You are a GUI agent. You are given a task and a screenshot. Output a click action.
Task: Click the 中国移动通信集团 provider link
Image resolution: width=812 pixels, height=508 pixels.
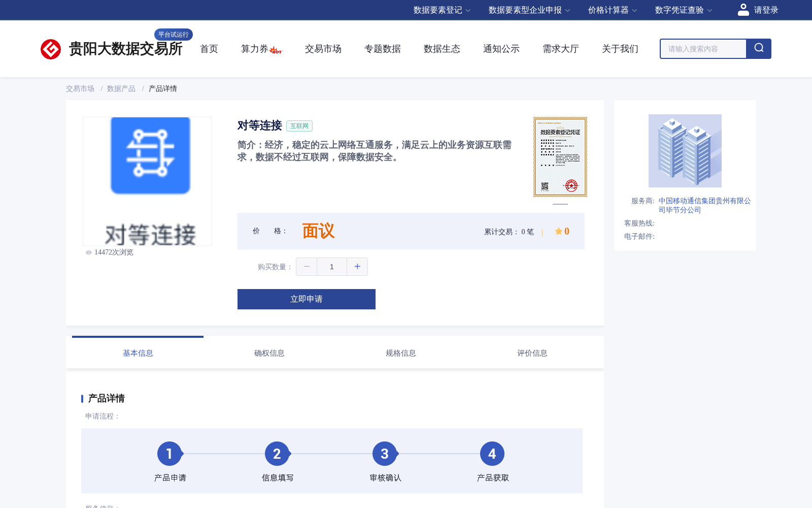pos(705,205)
